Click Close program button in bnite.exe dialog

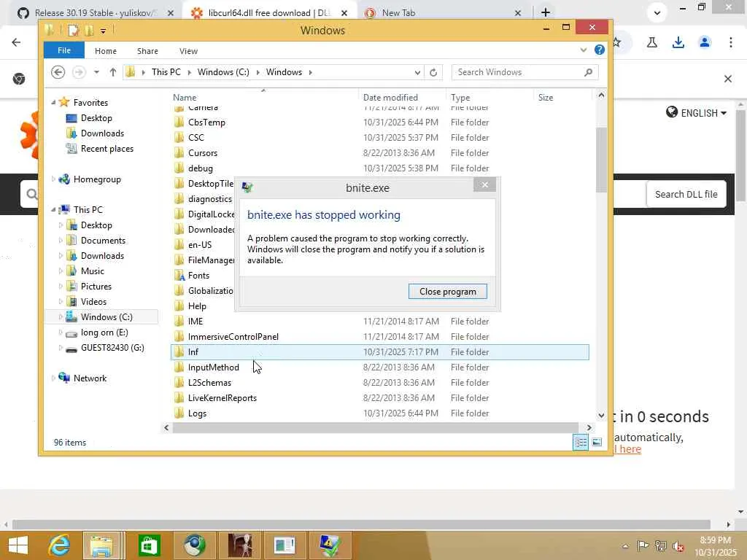pyautogui.click(x=447, y=292)
